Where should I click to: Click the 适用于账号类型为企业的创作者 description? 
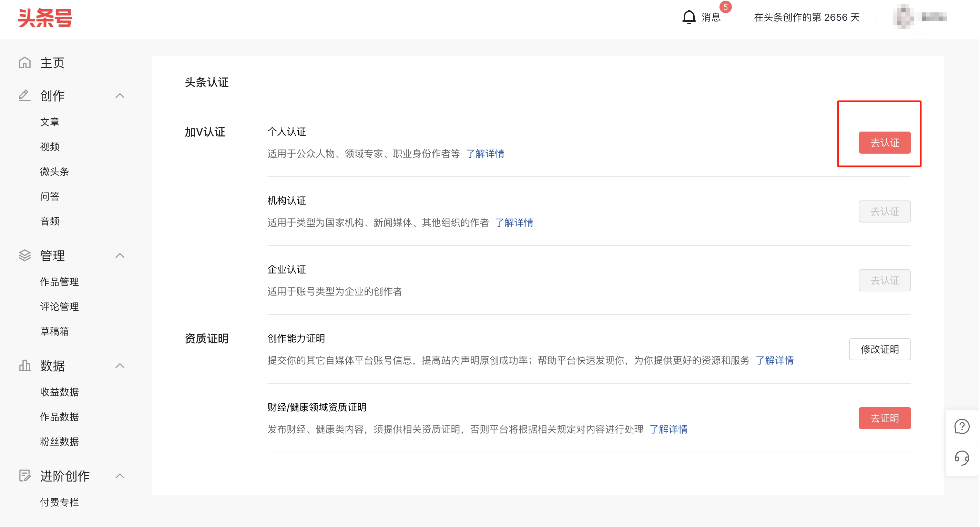pos(335,291)
